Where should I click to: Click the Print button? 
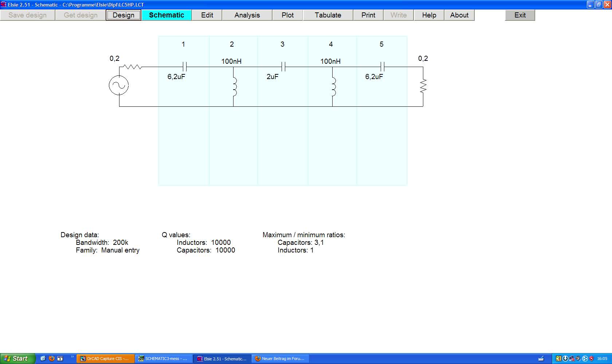(368, 15)
